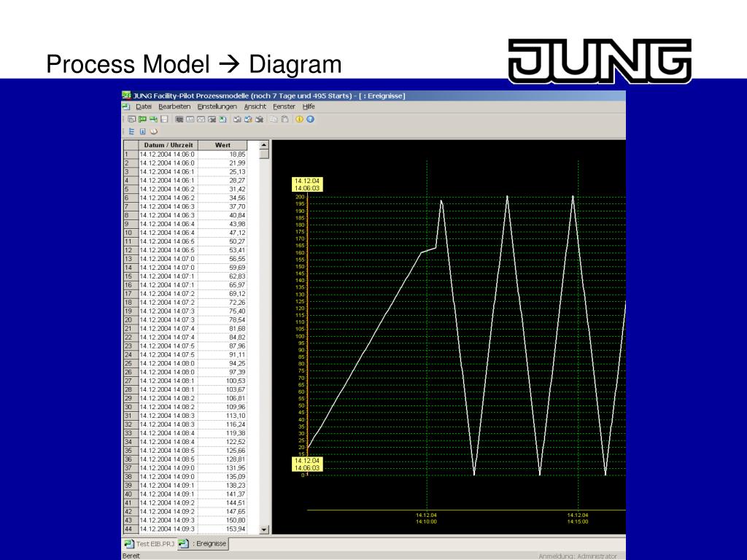The width and height of the screenshot is (747, 560).
Task: Open the Bearbeiten menu
Action: [174, 106]
